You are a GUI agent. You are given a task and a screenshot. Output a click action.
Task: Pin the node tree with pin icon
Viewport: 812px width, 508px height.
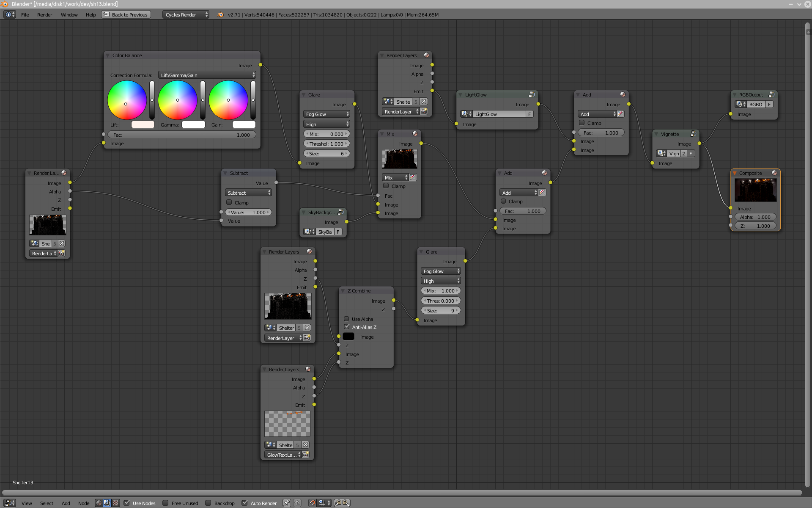(x=287, y=503)
